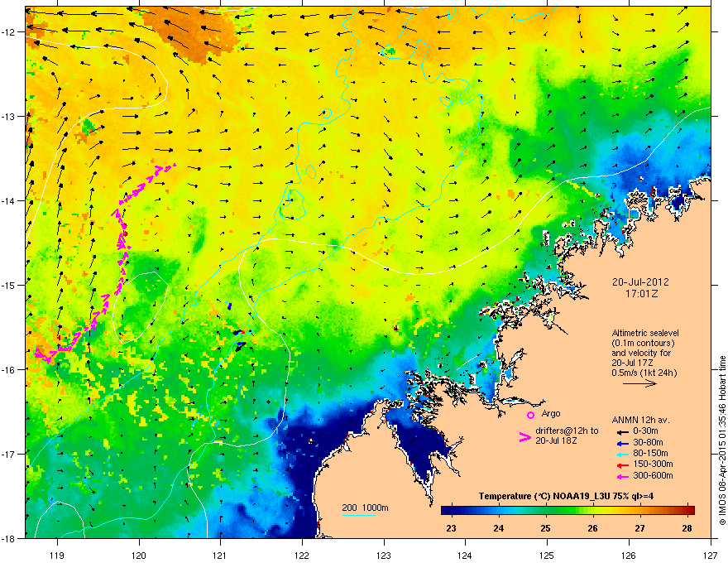Click the longitude '124' axis label
The image size is (728, 563).
(465, 556)
